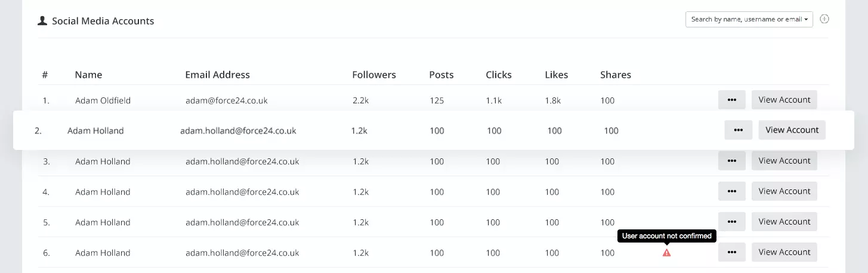Sort by the Email Address column header
Screen dimensions: 868x273
218,75
